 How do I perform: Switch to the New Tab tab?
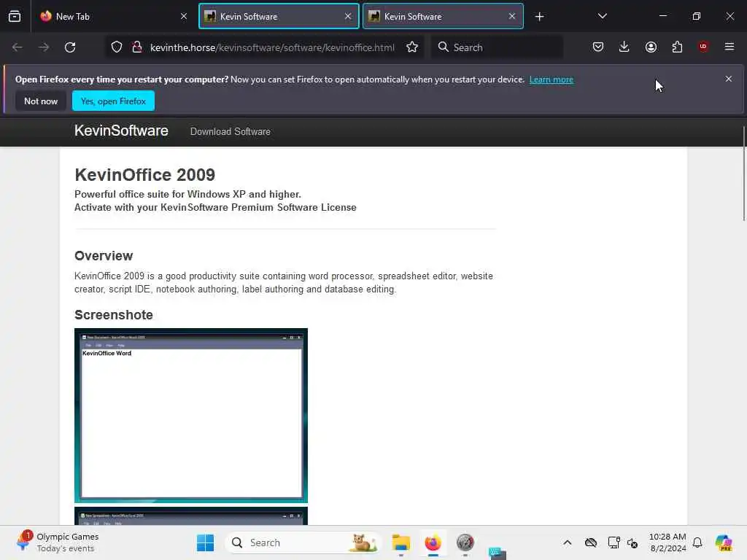coord(112,16)
